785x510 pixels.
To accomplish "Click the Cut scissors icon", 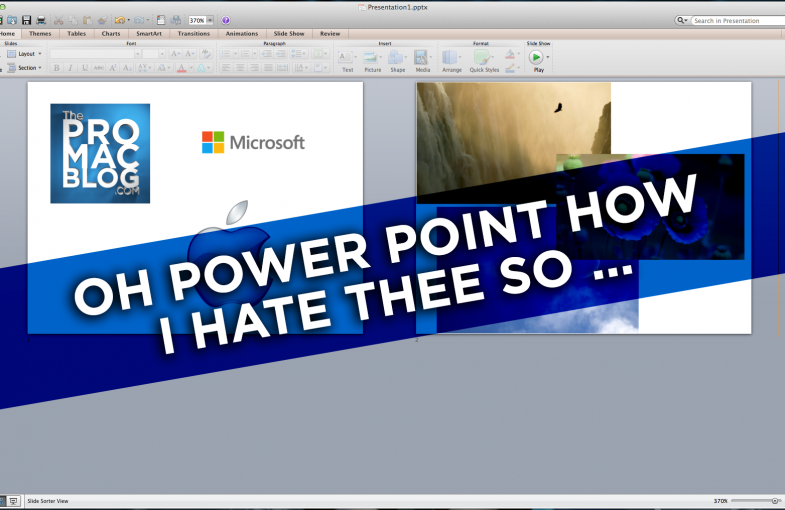I will click(x=59, y=21).
